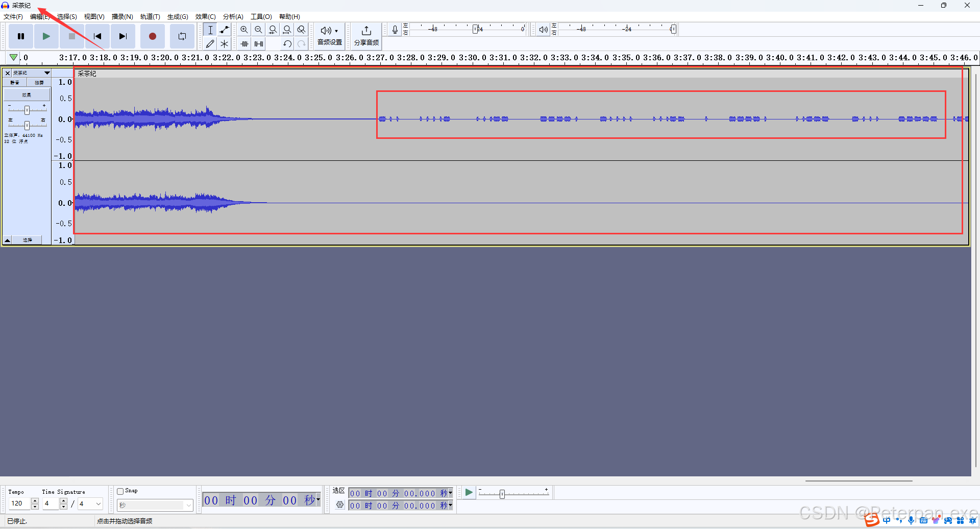Close the 采茶纪 track with X
The image size is (980, 529).
8,73
